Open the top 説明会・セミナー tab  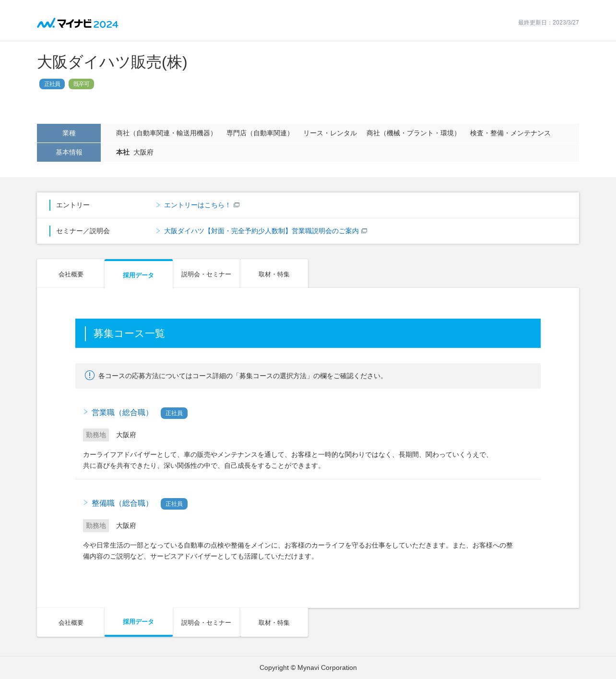[206, 274]
